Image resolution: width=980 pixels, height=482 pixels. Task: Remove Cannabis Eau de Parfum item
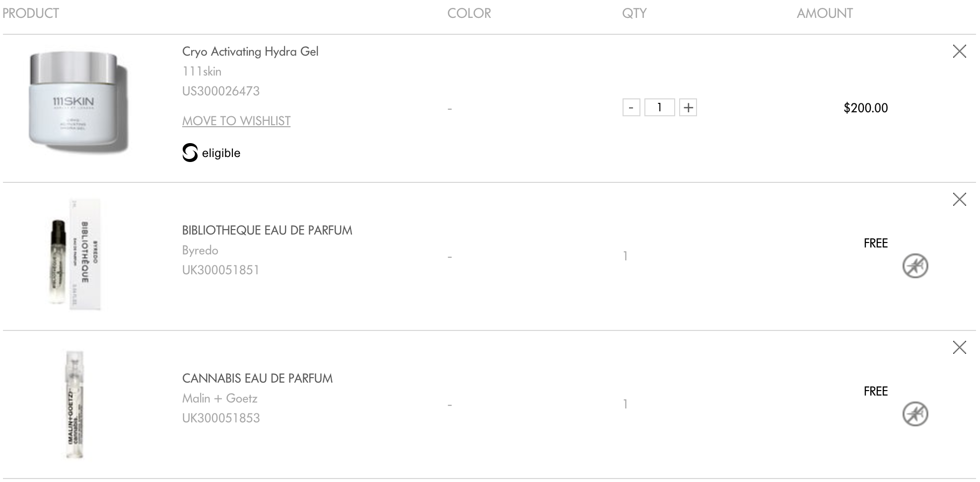point(959,347)
